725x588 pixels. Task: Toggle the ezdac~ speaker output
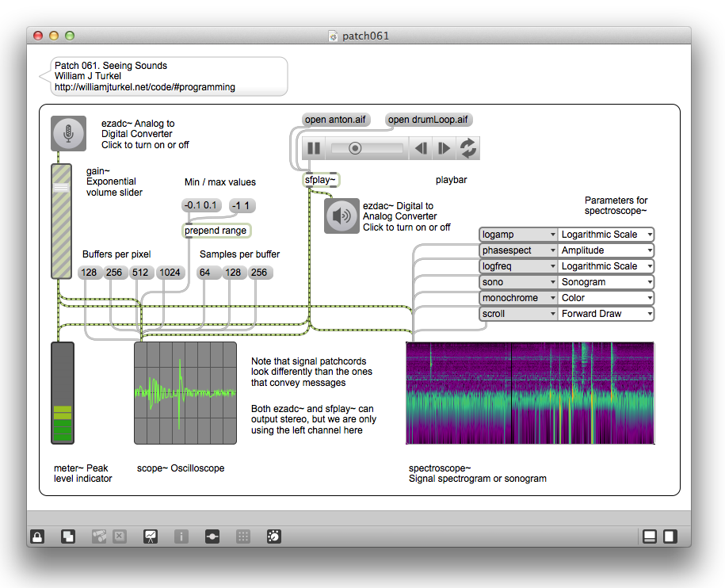pos(342,216)
